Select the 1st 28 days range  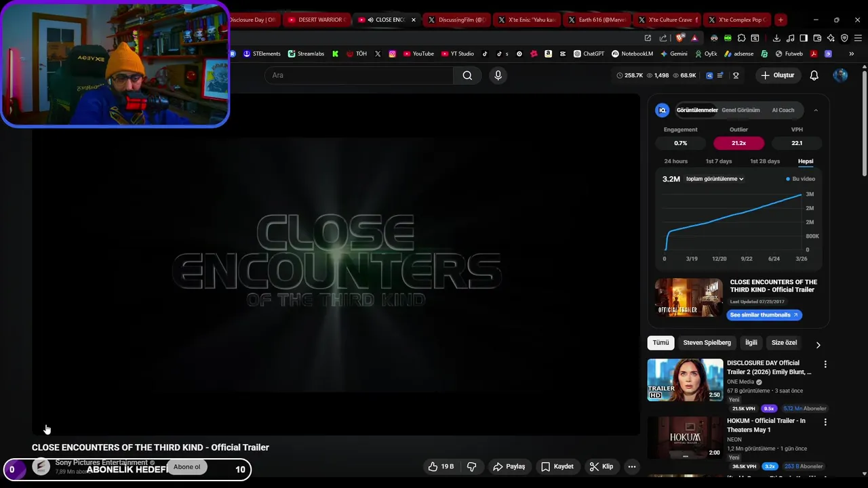tap(765, 161)
